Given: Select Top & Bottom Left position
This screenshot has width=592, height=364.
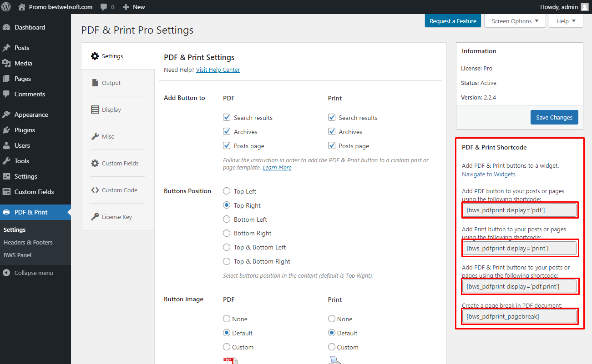Looking at the screenshot, I should coord(227,247).
